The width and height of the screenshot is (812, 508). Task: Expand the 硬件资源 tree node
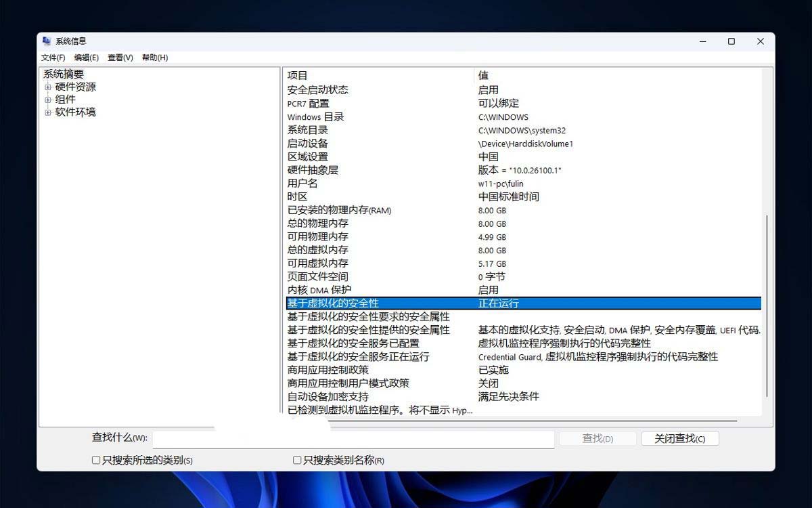47,87
